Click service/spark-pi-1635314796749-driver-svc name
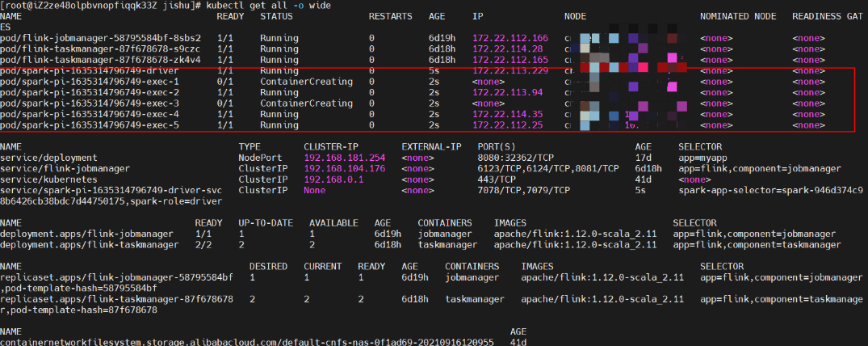 (x=111, y=190)
